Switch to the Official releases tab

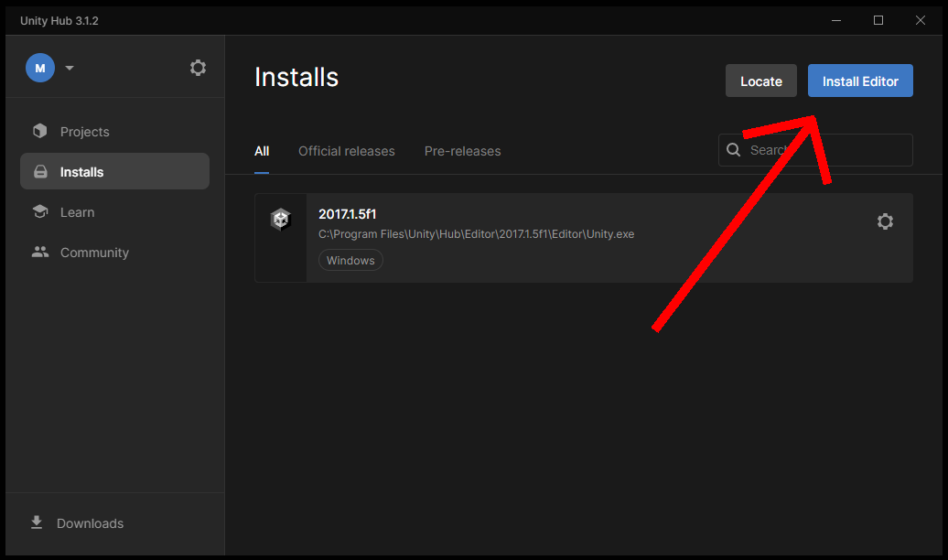point(347,151)
